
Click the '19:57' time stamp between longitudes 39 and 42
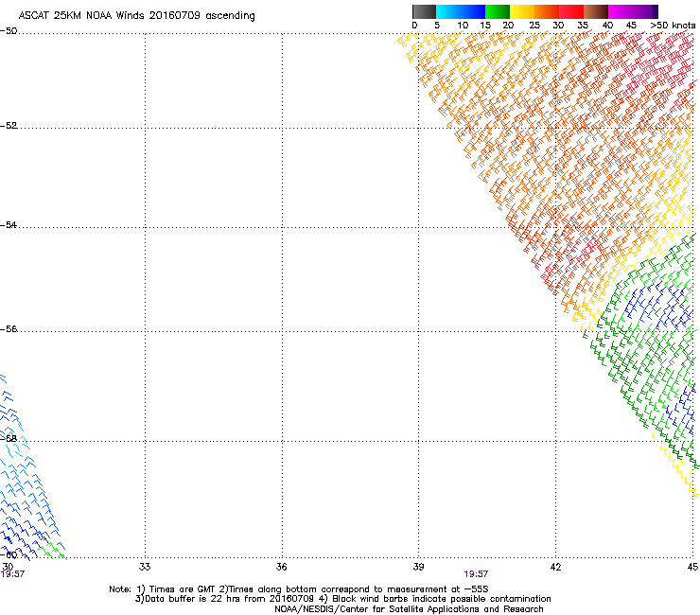[476, 574]
